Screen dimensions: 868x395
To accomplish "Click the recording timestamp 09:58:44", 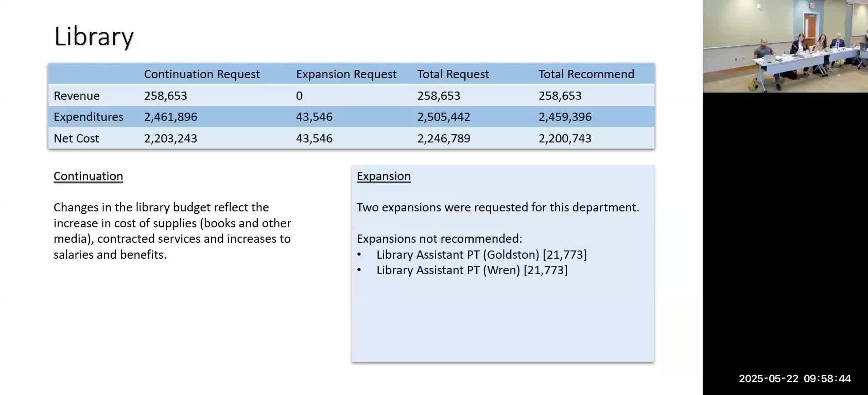I will click(827, 379).
